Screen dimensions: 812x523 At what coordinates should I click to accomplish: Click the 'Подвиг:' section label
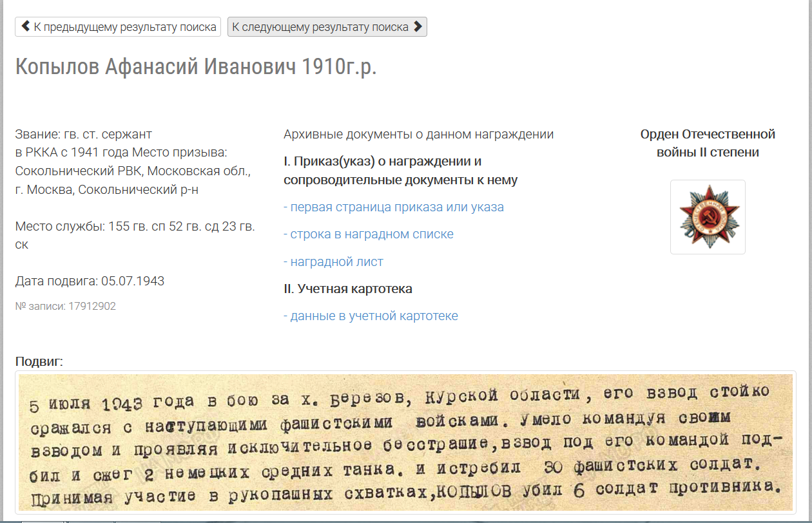click(39, 361)
